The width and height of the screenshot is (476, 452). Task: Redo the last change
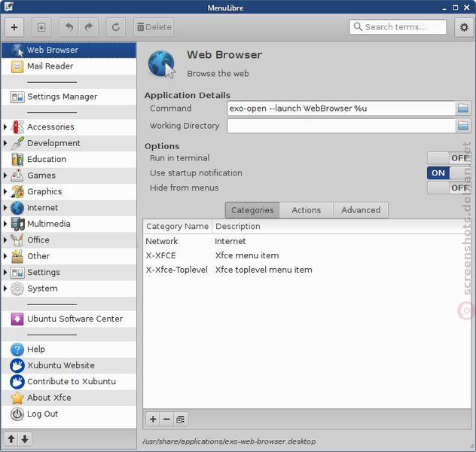[88, 27]
